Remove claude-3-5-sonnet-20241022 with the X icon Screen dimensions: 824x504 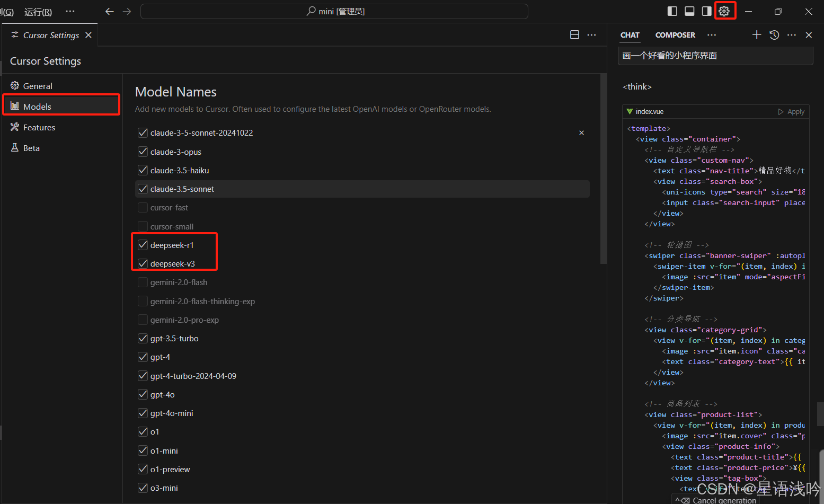[x=581, y=132]
